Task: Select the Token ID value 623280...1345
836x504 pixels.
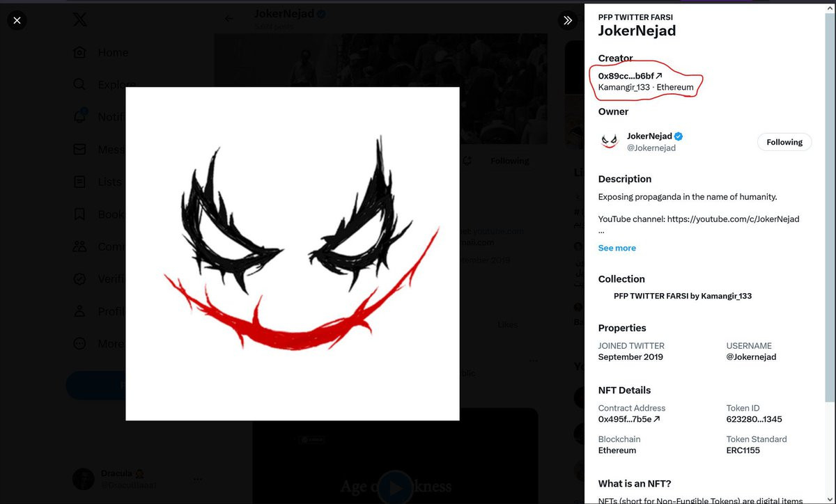Action: click(x=754, y=419)
